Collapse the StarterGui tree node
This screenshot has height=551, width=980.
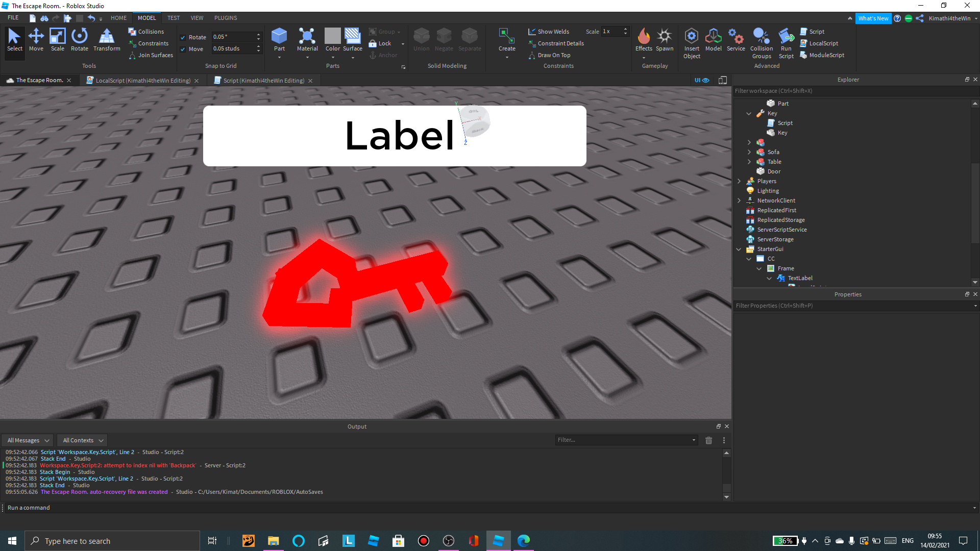(x=739, y=249)
